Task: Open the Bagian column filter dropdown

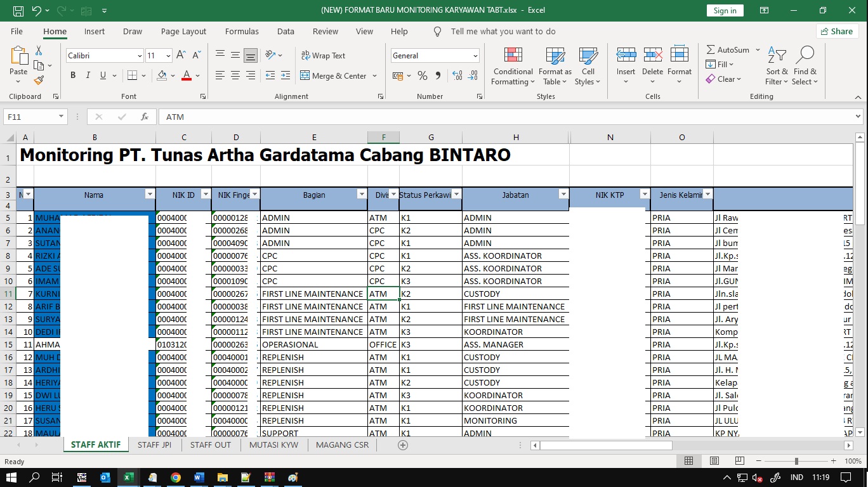Action: point(360,195)
